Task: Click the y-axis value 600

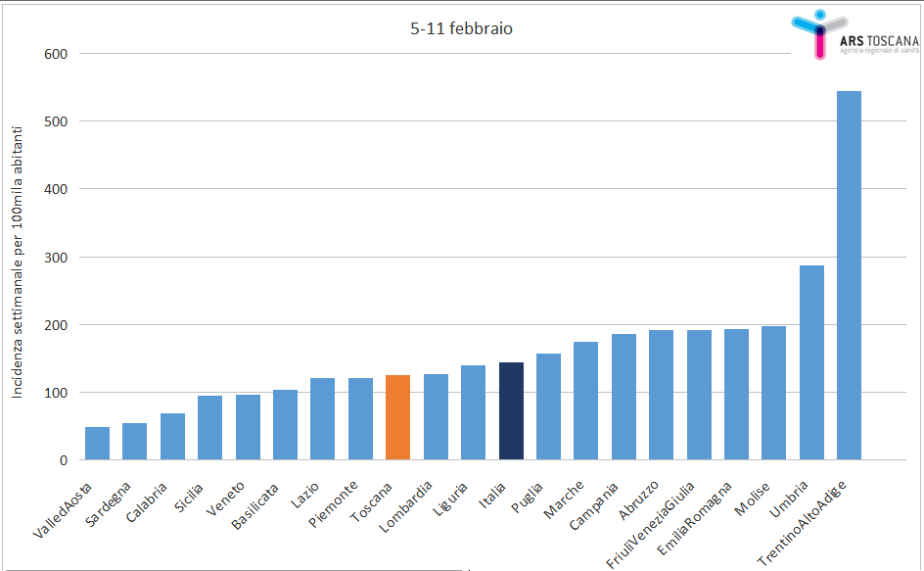Action: point(56,54)
